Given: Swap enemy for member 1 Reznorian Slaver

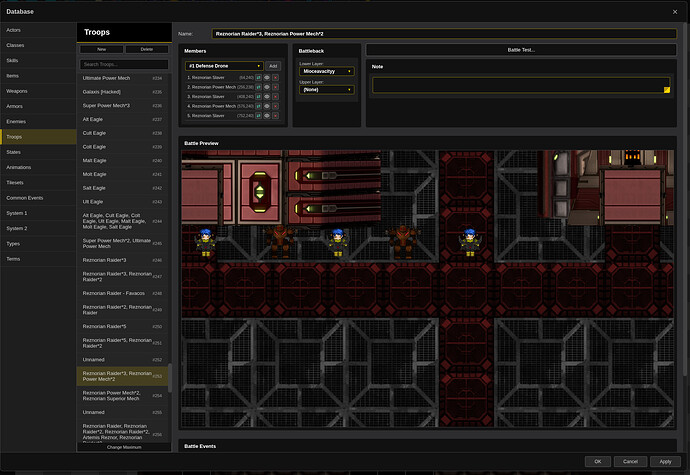Looking at the screenshot, I should click(x=258, y=77).
